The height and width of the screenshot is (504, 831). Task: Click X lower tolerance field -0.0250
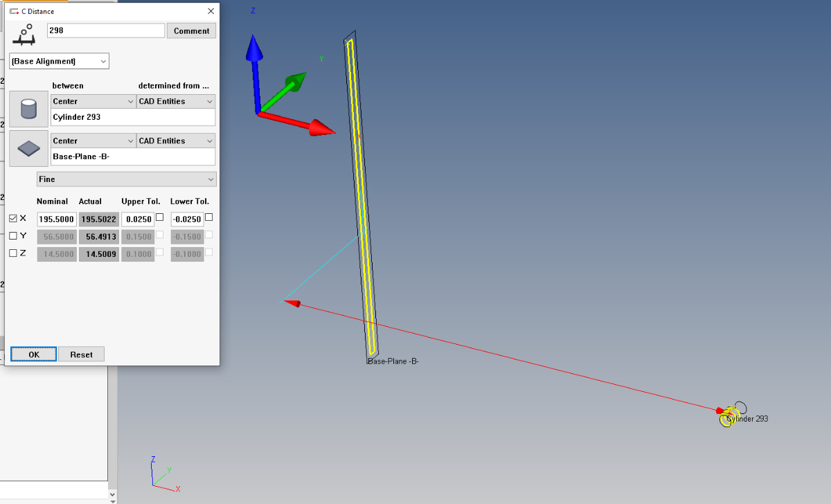[x=187, y=219]
